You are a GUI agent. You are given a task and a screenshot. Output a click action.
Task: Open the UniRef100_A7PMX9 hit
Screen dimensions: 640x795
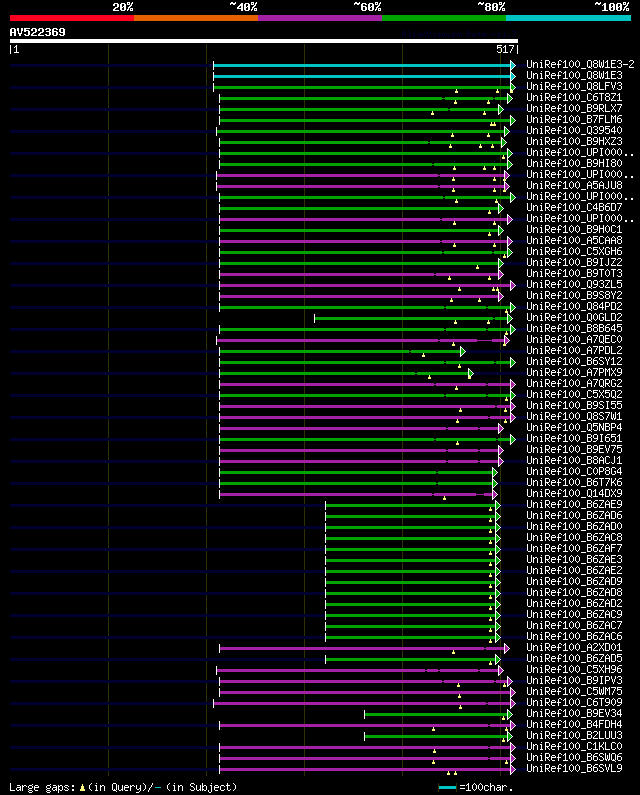coord(574,373)
